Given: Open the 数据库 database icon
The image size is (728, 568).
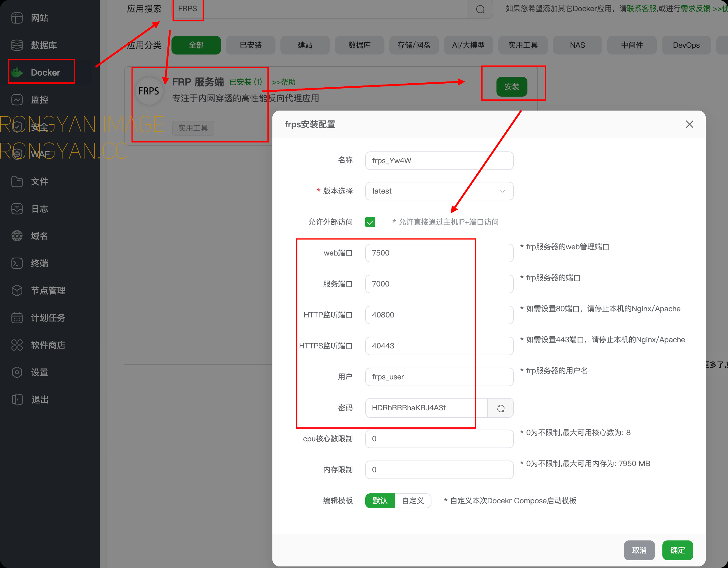Looking at the screenshot, I should [x=17, y=45].
